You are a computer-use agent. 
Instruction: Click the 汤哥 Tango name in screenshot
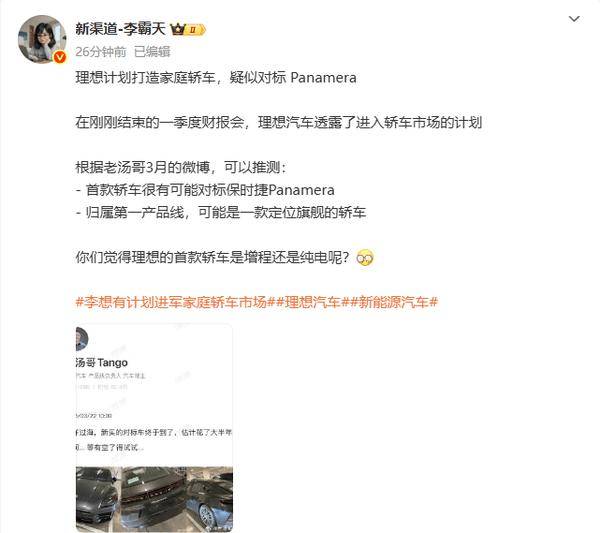pyautogui.click(x=102, y=362)
